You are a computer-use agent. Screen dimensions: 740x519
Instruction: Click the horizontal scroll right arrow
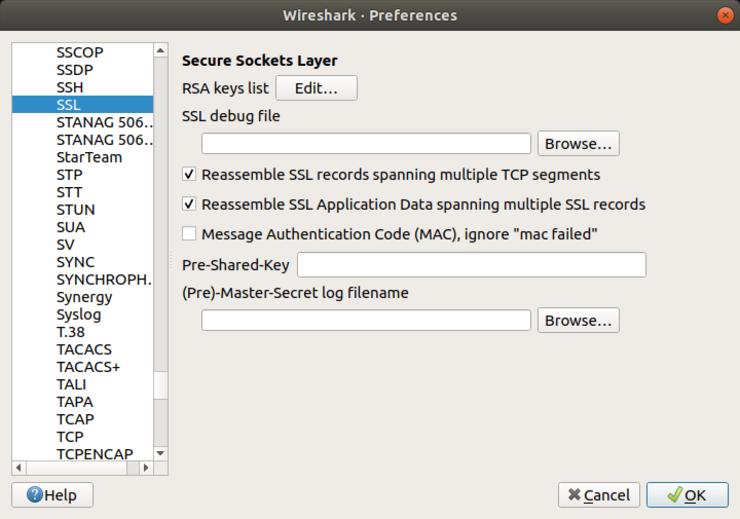pos(146,467)
